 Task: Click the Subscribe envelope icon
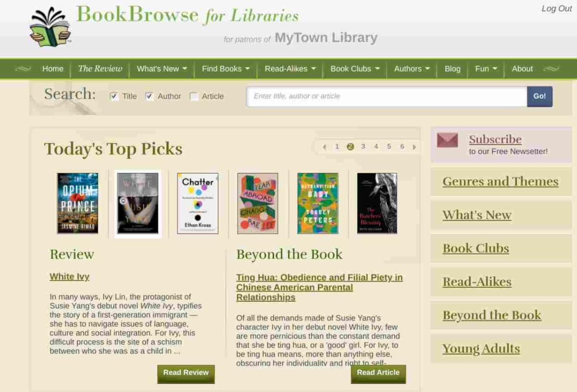pyautogui.click(x=447, y=140)
